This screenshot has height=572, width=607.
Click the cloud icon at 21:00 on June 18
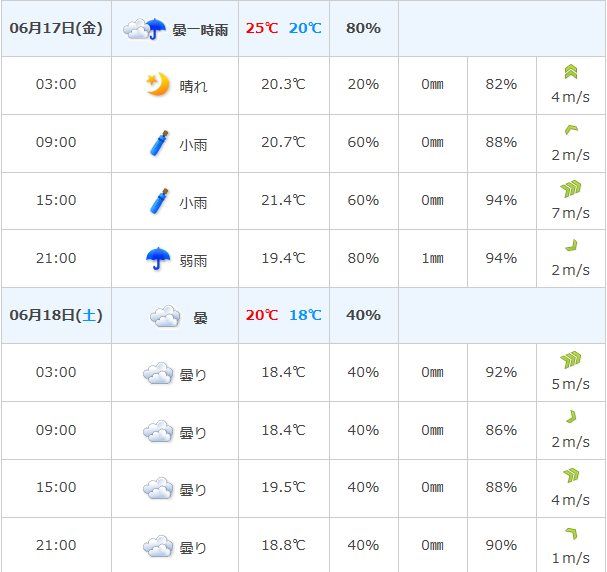coord(158,546)
